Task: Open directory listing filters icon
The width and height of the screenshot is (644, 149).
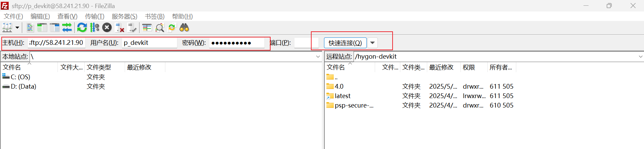Action: pyautogui.click(x=147, y=28)
